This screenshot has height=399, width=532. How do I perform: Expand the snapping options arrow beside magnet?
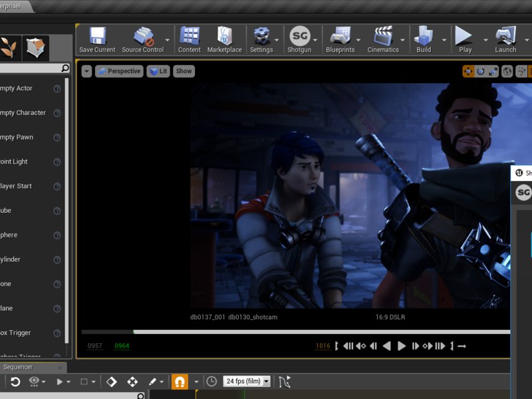[196, 382]
